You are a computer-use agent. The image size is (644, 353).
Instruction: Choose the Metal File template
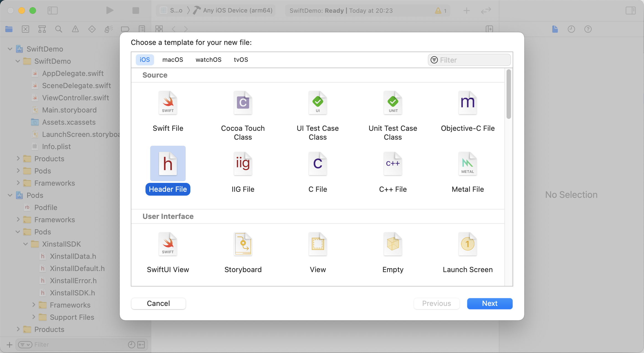(468, 172)
